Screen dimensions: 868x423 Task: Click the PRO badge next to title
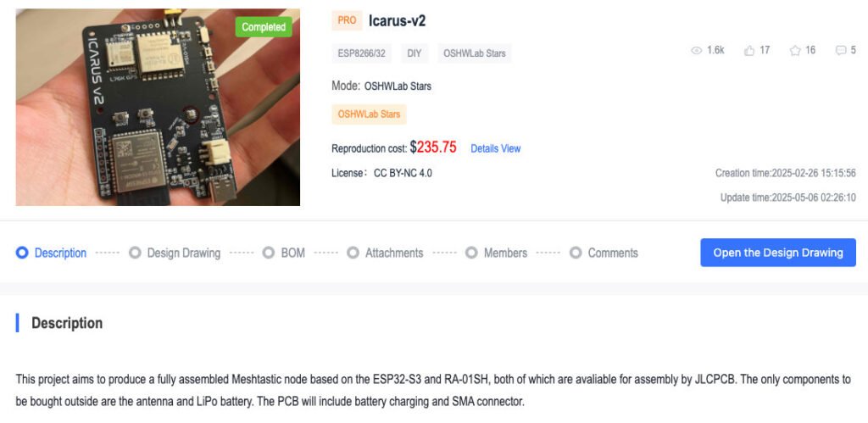347,20
